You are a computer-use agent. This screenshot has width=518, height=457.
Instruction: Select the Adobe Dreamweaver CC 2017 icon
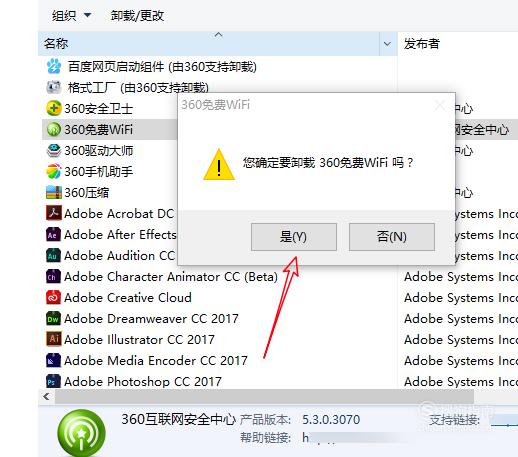53,318
